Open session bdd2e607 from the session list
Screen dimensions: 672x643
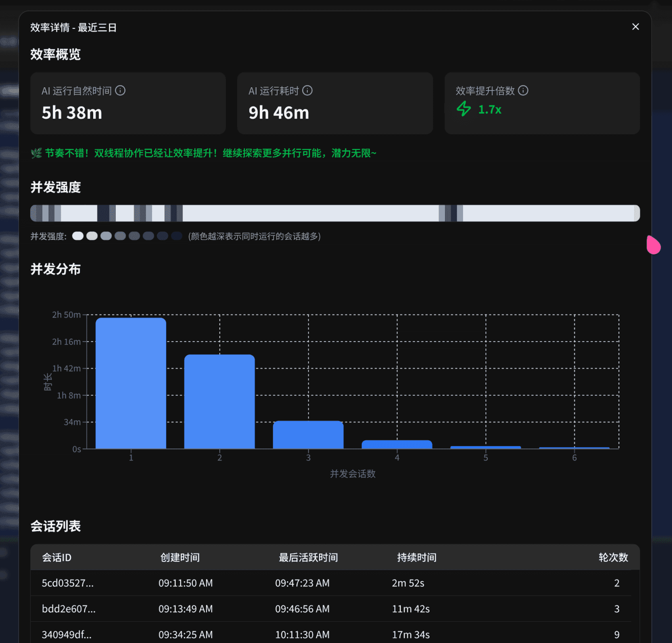tap(68, 609)
